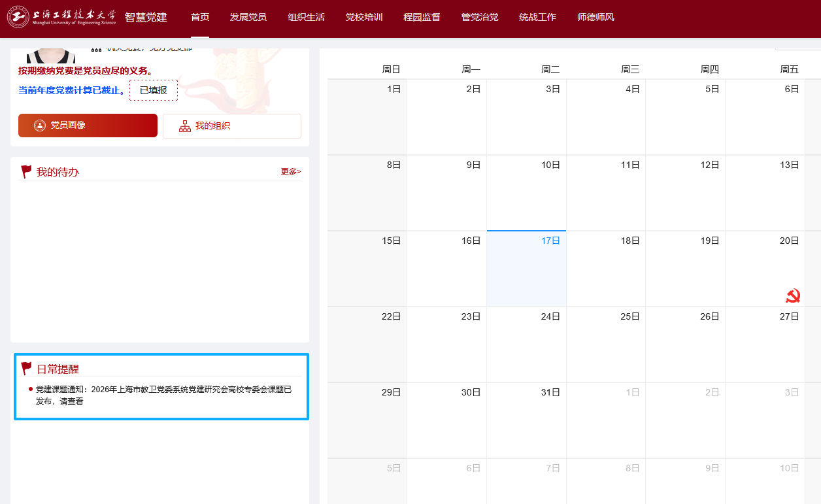The width and height of the screenshot is (821, 504).
Task: Click the university logo emblem
Action: click(x=18, y=17)
